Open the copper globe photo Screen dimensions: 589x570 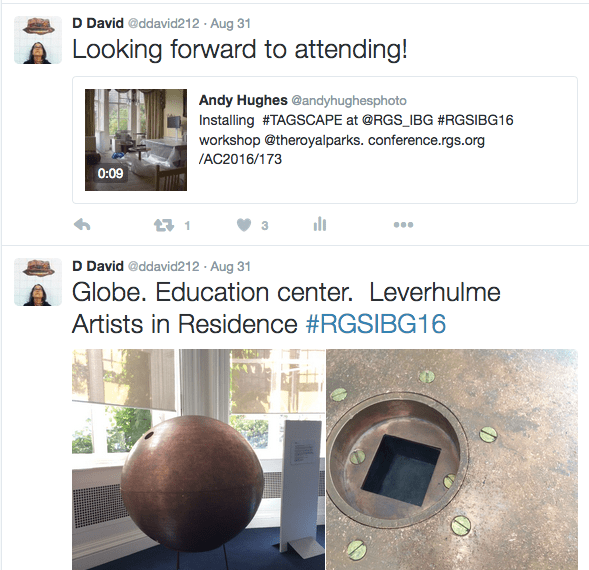click(x=198, y=460)
